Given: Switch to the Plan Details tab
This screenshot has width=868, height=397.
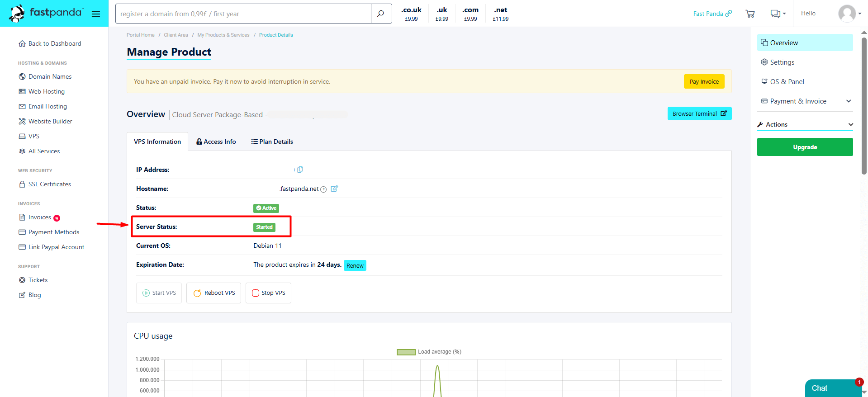Looking at the screenshot, I should pyautogui.click(x=272, y=142).
